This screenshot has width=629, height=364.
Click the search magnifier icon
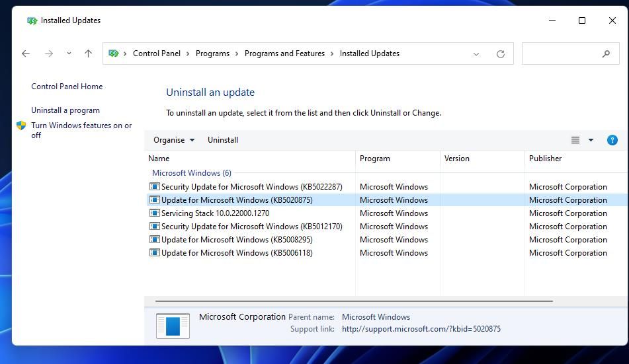[x=606, y=54]
